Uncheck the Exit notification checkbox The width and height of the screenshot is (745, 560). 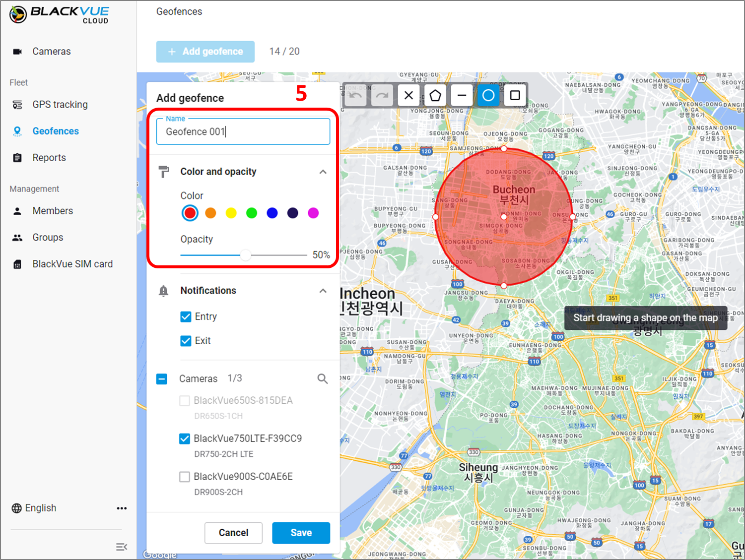pyautogui.click(x=186, y=341)
